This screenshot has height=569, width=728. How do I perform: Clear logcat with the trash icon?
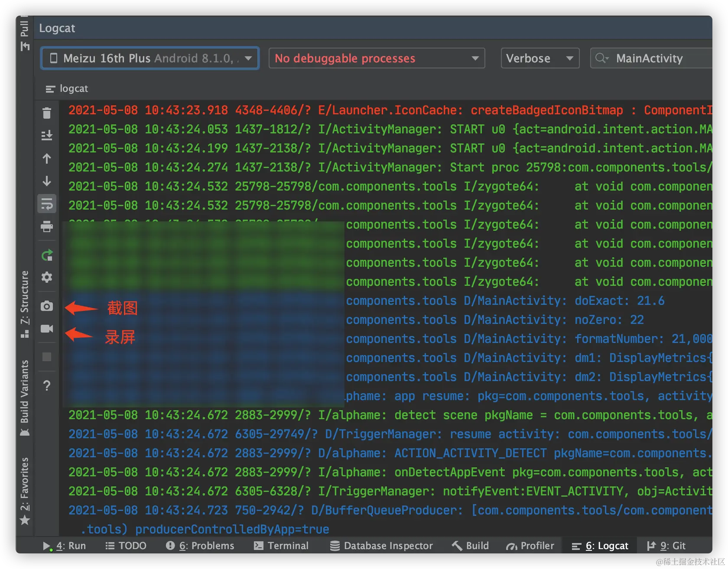(x=47, y=113)
